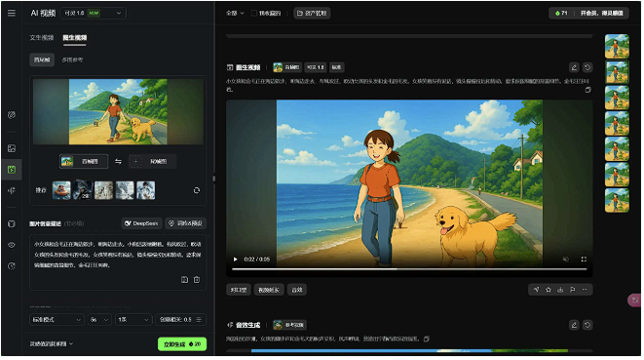
Task: Play the generated video
Action: pyautogui.click(x=236, y=260)
